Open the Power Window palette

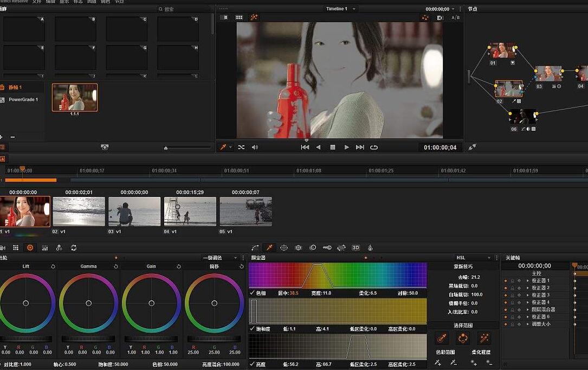pyautogui.click(x=284, y=247)
